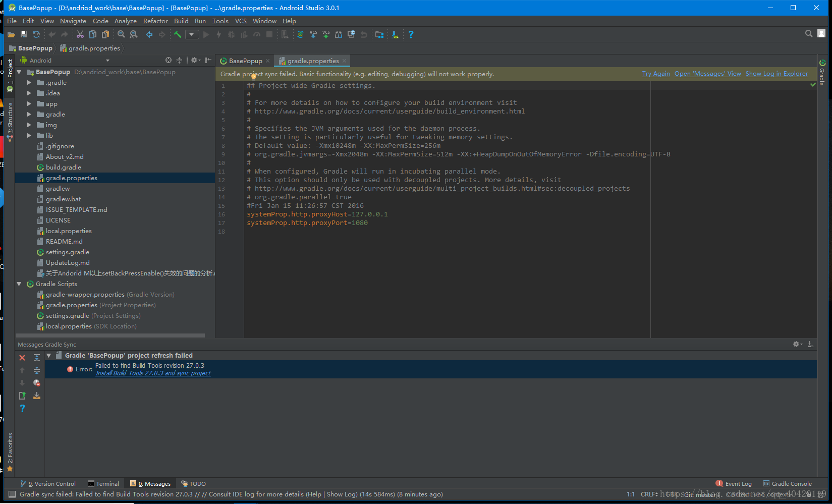Click VCS Commit Changes icon
Image resolution: width=832 pixels, height=504 pixels.
pos(326,34)
